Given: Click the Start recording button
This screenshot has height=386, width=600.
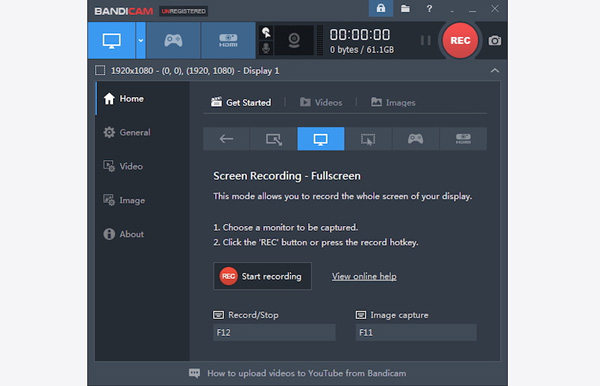Looking at the screenshot, I should [x=262, y=276].
